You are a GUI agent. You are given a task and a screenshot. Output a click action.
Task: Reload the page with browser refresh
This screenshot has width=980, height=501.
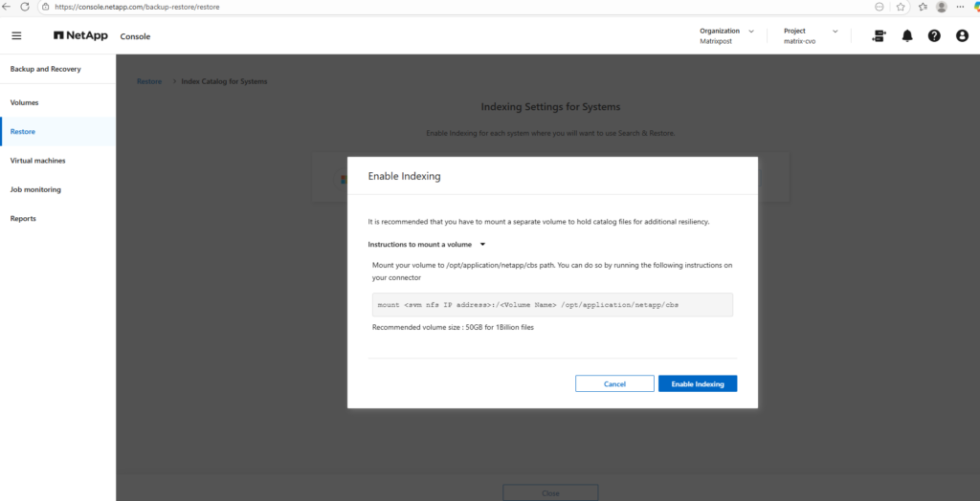coord(25,7)
